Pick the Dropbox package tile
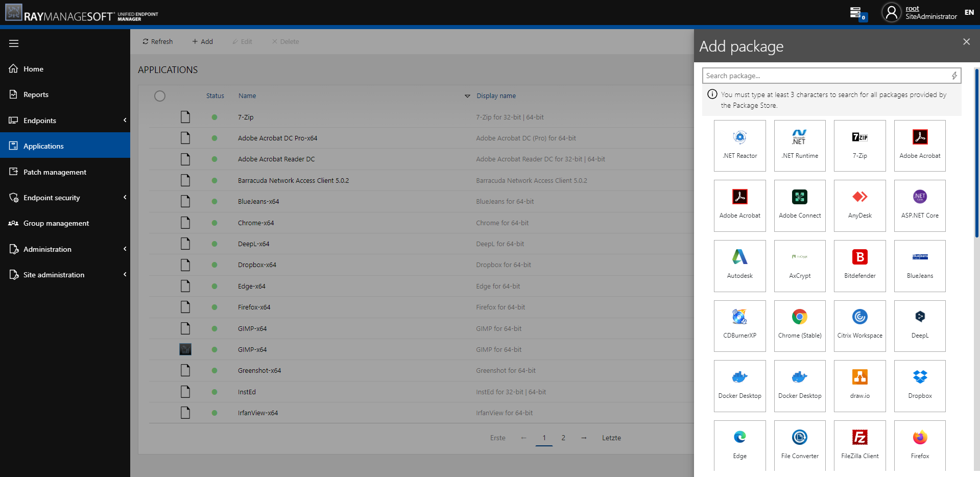This screenshot has height=477, width=980. (x=920, y=386)
